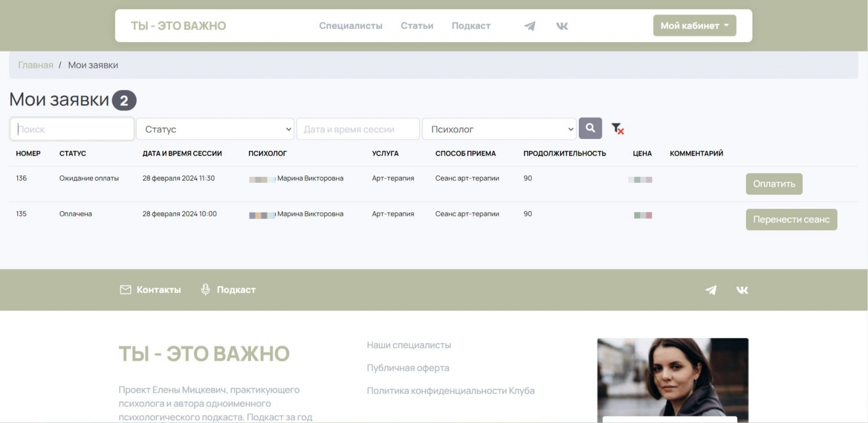Open Статьи in the top menu
This screenshot has height=423, width=868.
click(417, 25)
